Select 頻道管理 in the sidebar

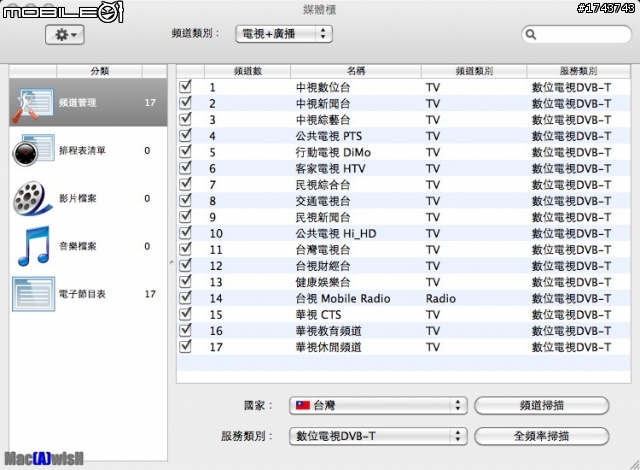point(88,102)
